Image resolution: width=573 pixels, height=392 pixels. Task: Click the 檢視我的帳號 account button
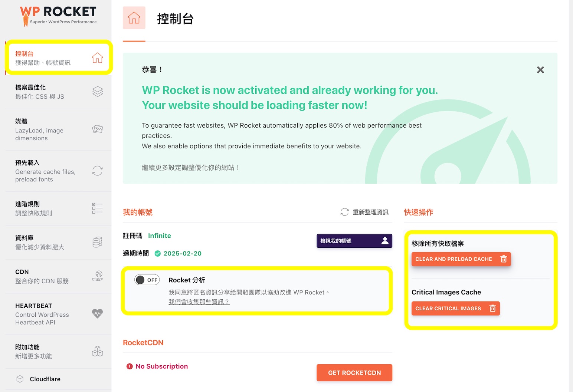click(354, 241)
